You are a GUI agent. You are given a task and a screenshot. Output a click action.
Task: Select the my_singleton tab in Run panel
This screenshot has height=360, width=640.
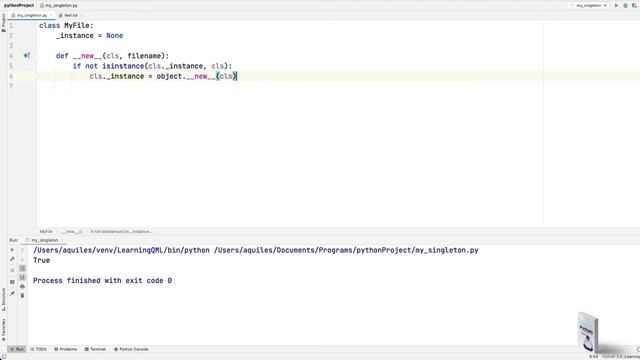[x=44, y=240]
